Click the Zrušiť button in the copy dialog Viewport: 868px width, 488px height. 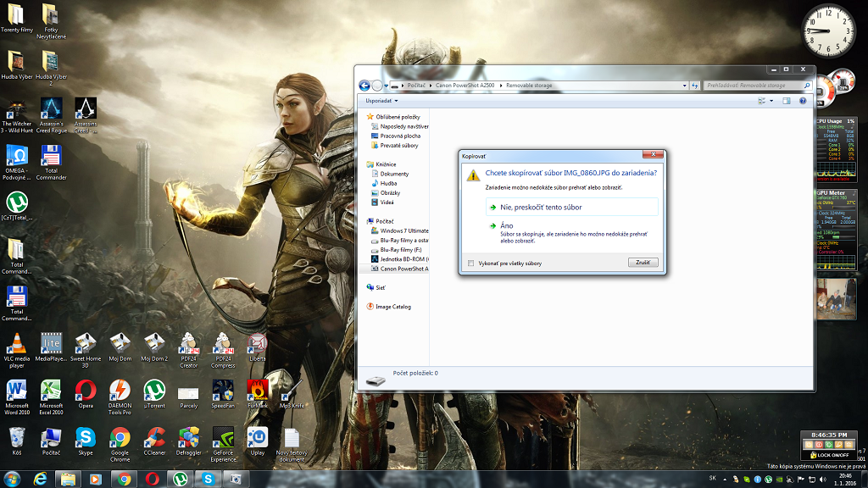pos(643,263)
